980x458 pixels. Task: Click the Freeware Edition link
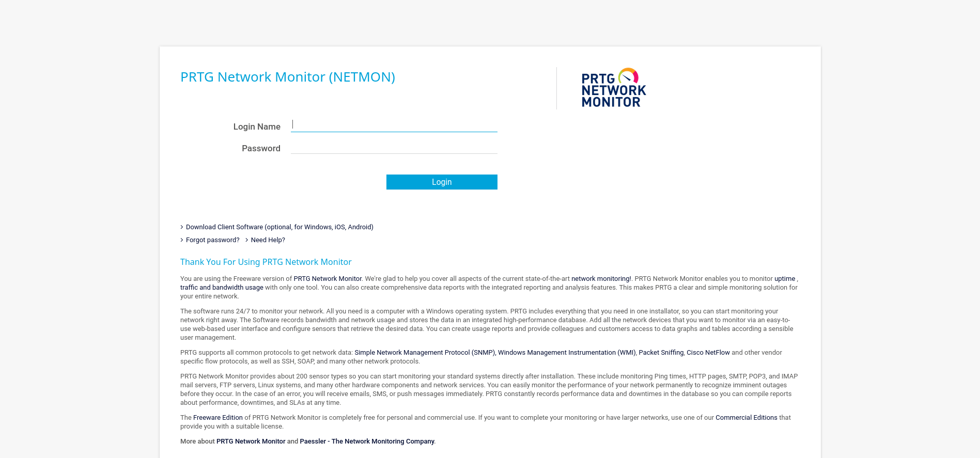point(218,417)
